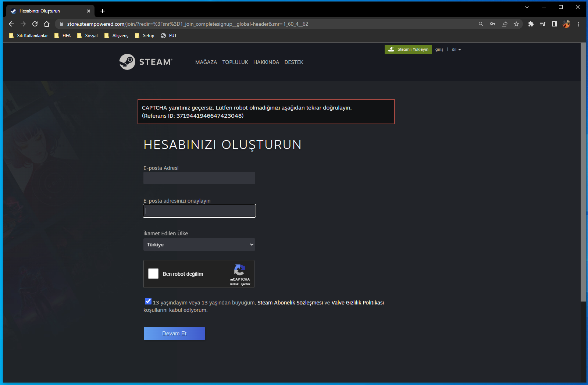Click the browser forward arrow

(23, 24)
